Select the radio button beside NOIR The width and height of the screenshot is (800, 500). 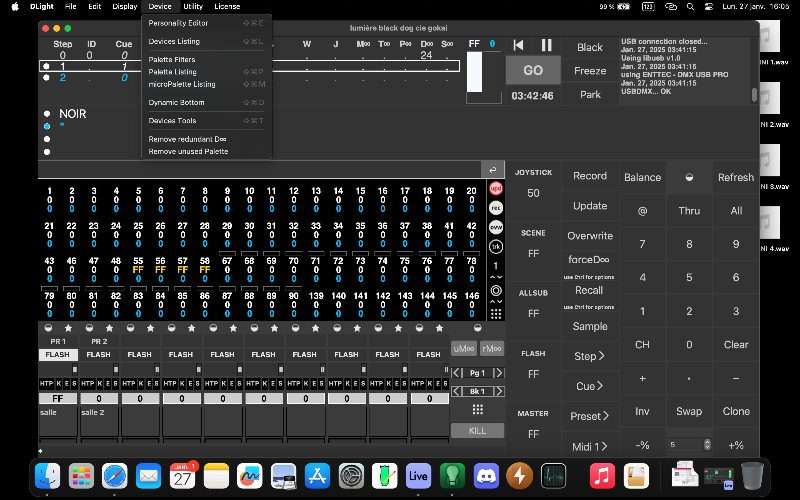coord(47,114)
